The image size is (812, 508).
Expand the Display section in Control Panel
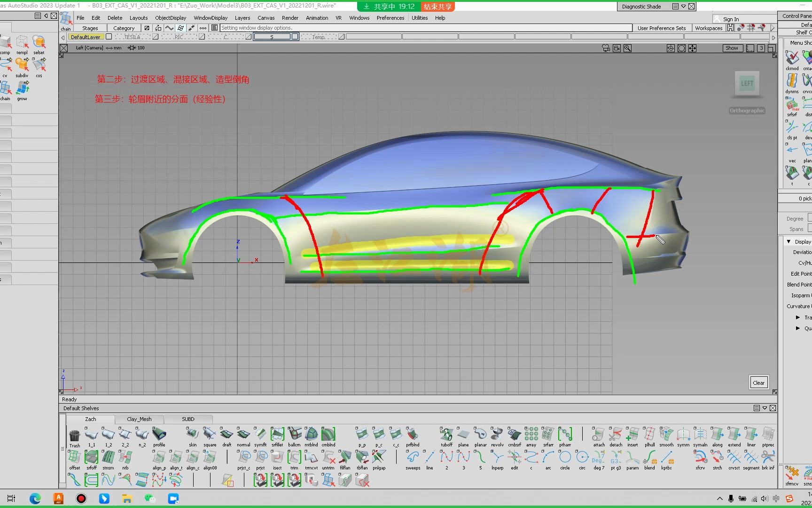tap(789, 242)
